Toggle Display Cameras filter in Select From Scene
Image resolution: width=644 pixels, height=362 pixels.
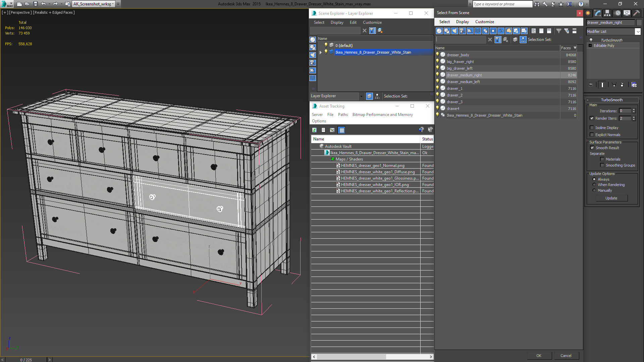[x=462, y=31]
